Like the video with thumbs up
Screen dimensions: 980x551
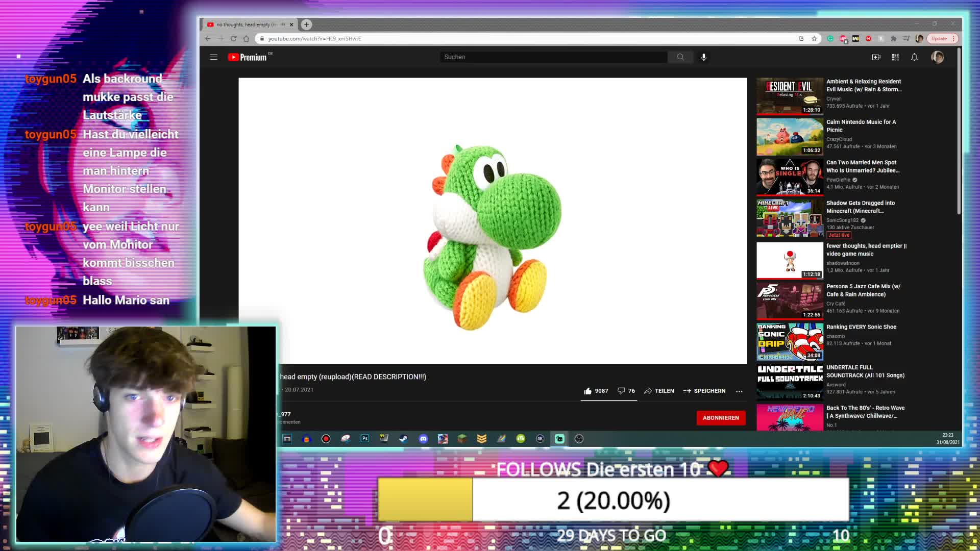click(596, 391)
